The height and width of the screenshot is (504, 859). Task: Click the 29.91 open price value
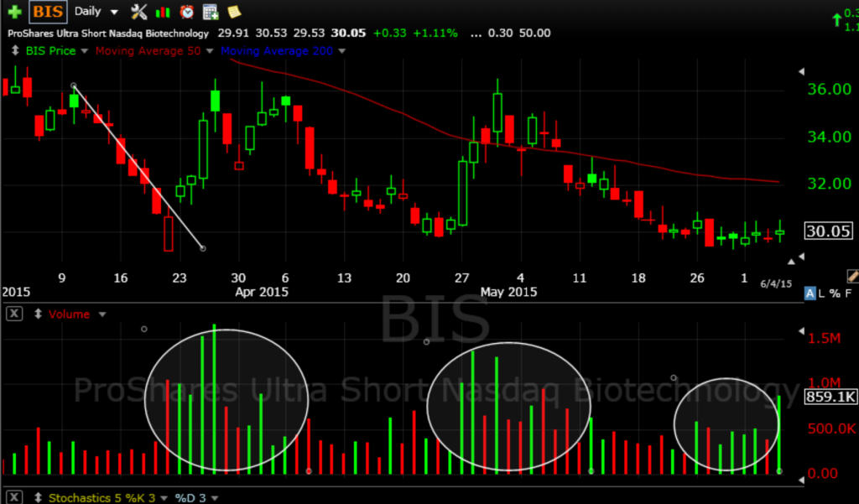[x=233, y=33]
